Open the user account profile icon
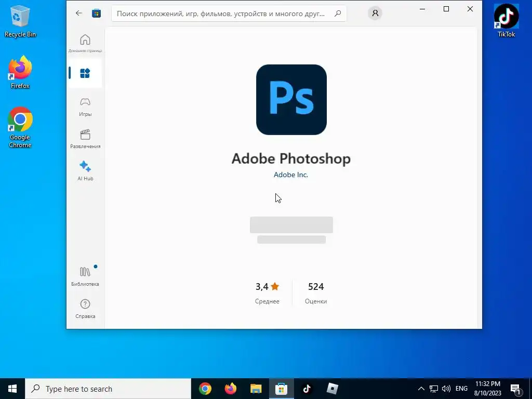Viewport: 532px width, 399px height. click(375, 13)
